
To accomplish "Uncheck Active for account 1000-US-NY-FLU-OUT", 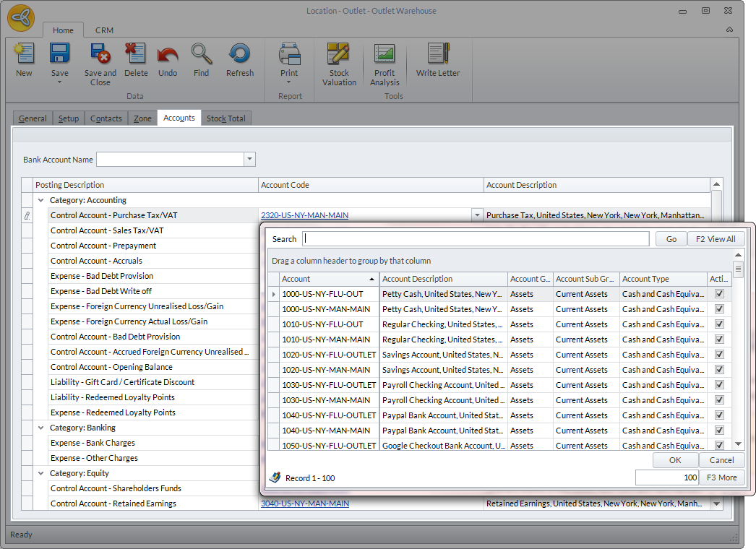I will [x=719, y=294].
